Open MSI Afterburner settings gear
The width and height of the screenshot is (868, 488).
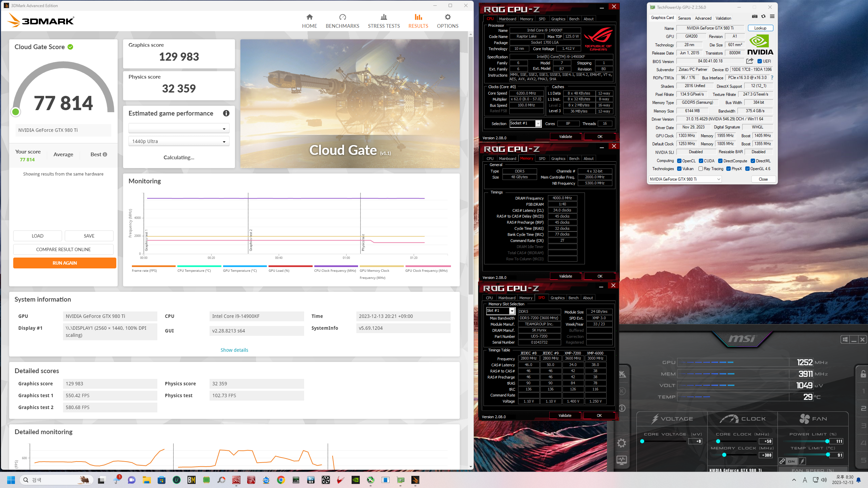pyautogui.click(x=622, y=443)
